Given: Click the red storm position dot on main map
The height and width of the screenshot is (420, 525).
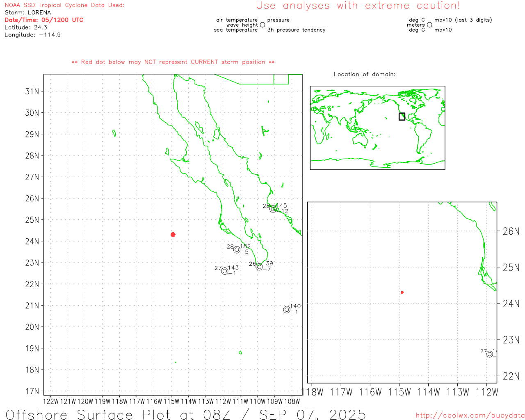Looking at the screenshot, I should (173, 235).
